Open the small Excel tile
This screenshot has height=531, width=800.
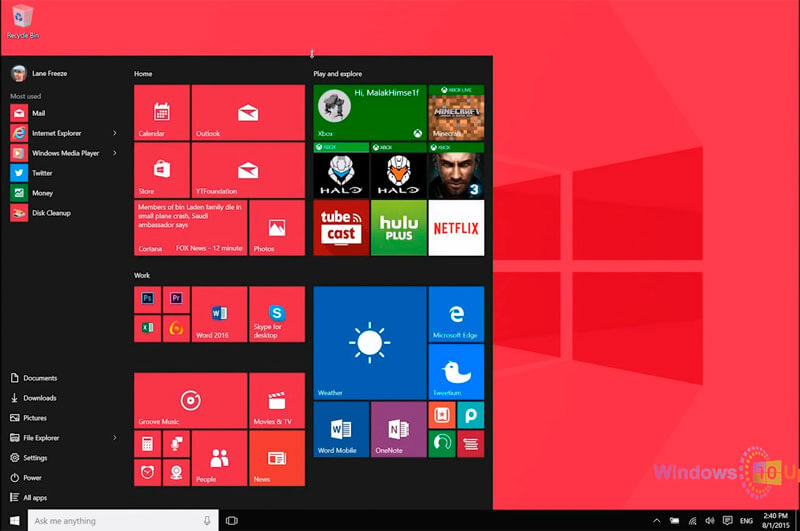point(147,328)
